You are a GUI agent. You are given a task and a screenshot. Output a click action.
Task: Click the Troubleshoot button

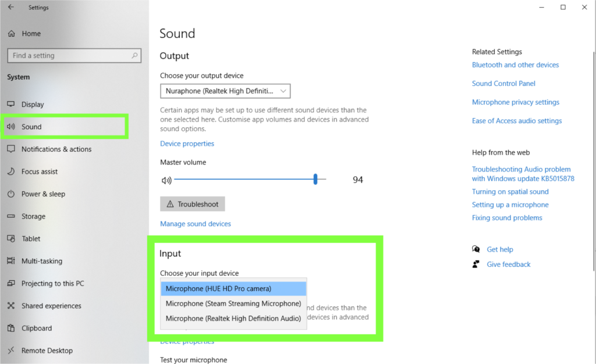tap(192, 204)
